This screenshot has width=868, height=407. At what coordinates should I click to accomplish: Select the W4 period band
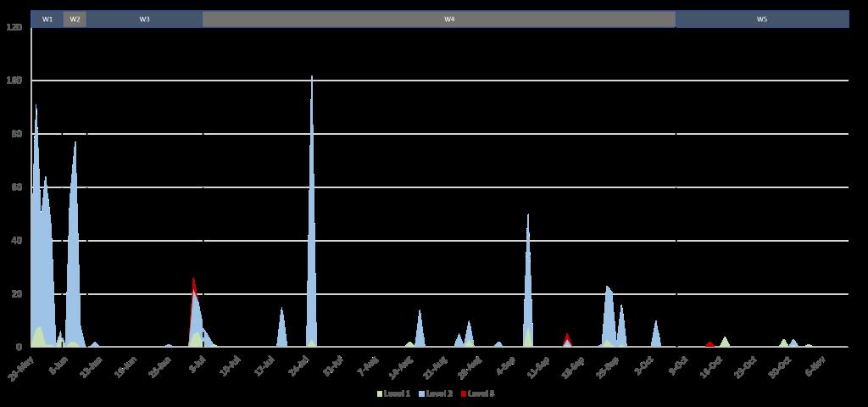(x=439, y=19)
